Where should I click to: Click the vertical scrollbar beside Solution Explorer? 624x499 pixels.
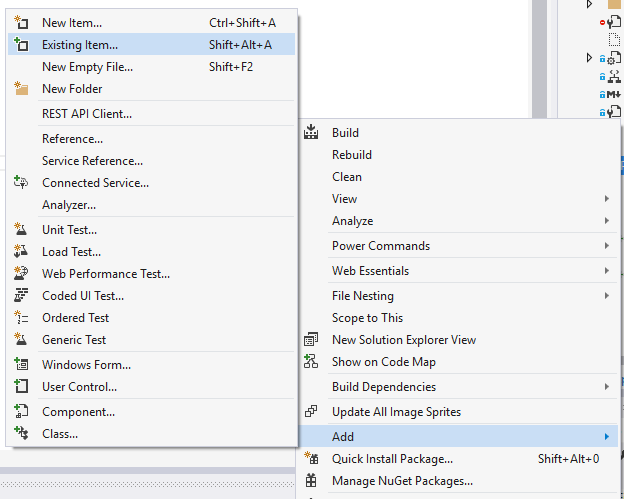tap(540, 59)
